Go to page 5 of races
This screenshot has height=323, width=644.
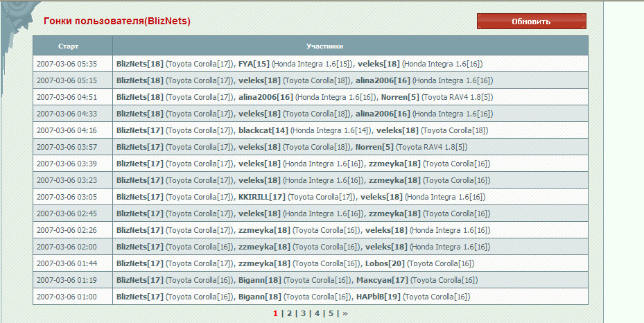click(x=331, y=313)
